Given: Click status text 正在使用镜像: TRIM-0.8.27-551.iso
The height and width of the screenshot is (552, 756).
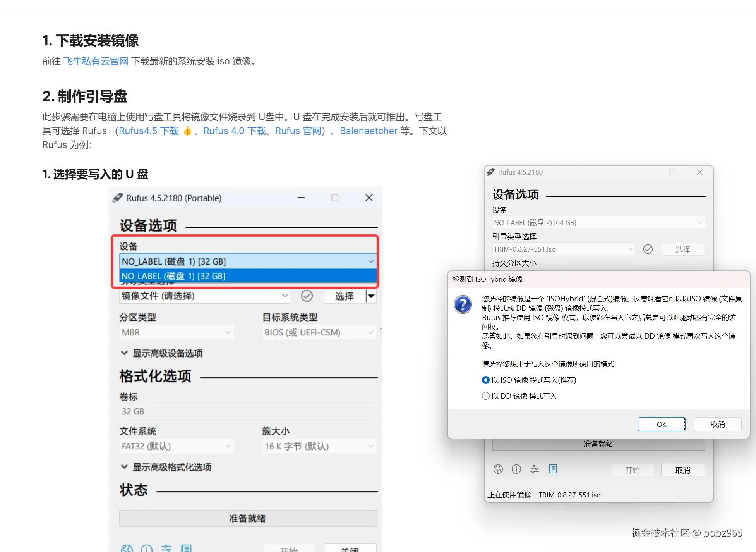Looking at the screenshot, I should [544, 495].
